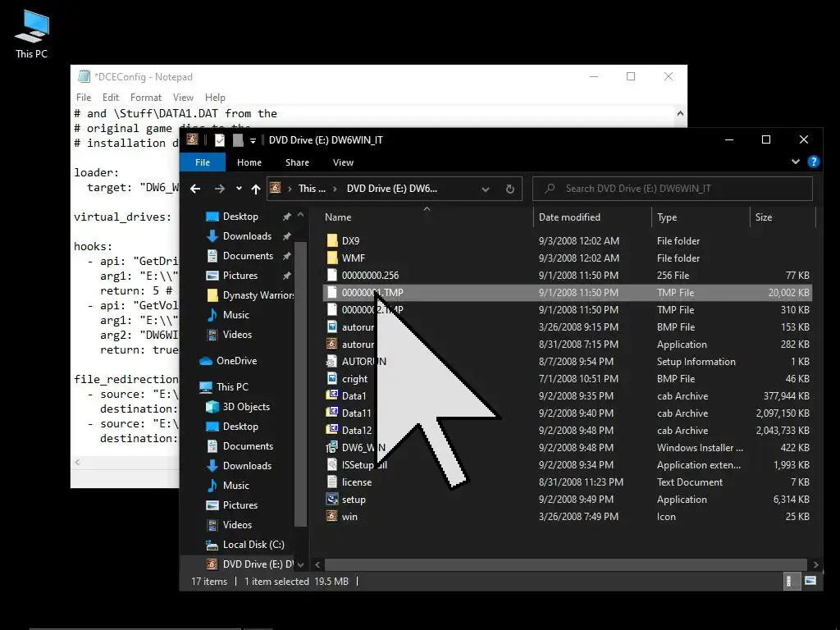The image size is (840, 630).
Task: Open 3D Objects in navigation pane
Action: [246, 407]
